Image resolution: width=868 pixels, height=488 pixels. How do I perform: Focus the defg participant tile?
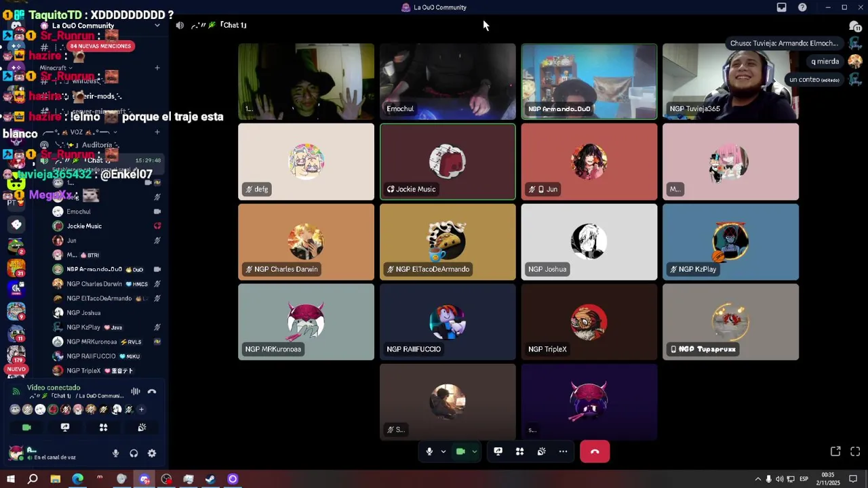coord(306,161)
